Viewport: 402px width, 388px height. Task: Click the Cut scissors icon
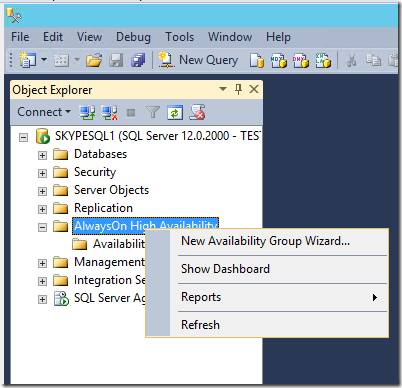pyautogui.click(x=351, y=61)
